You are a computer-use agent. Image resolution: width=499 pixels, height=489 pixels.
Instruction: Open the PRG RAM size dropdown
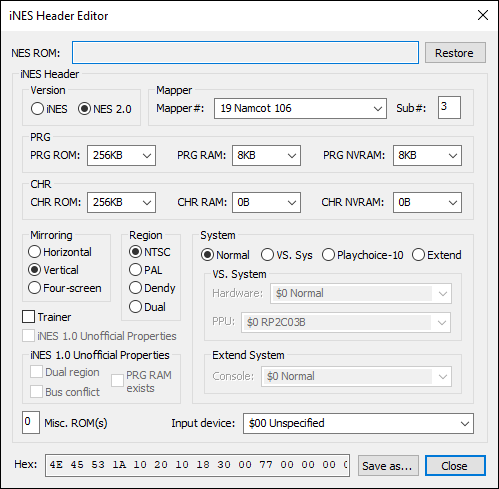pos(266,155)
